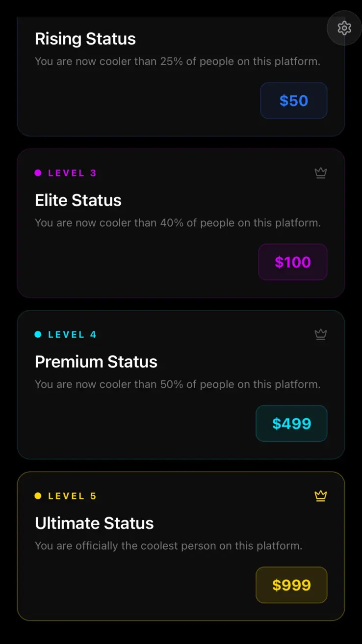This screenshot has width=362, height=644.
Task: Select the LEVEL 4 label
Action: point(72,334)
